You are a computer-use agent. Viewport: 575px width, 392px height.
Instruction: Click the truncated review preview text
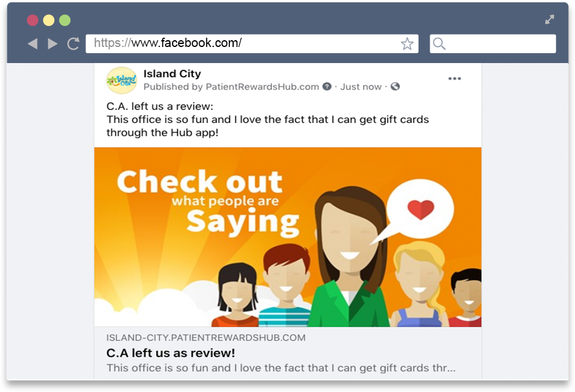(281, 368)
